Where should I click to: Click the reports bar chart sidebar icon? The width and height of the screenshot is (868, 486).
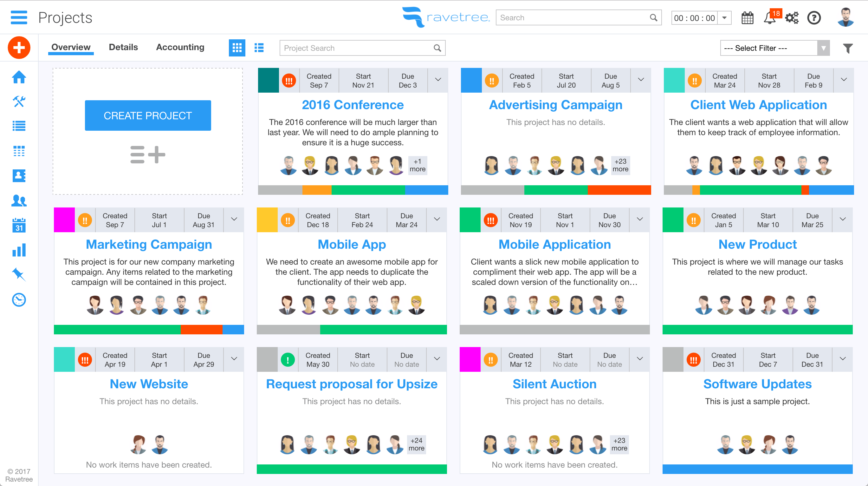pyautogui.click(x=19, y=250)
